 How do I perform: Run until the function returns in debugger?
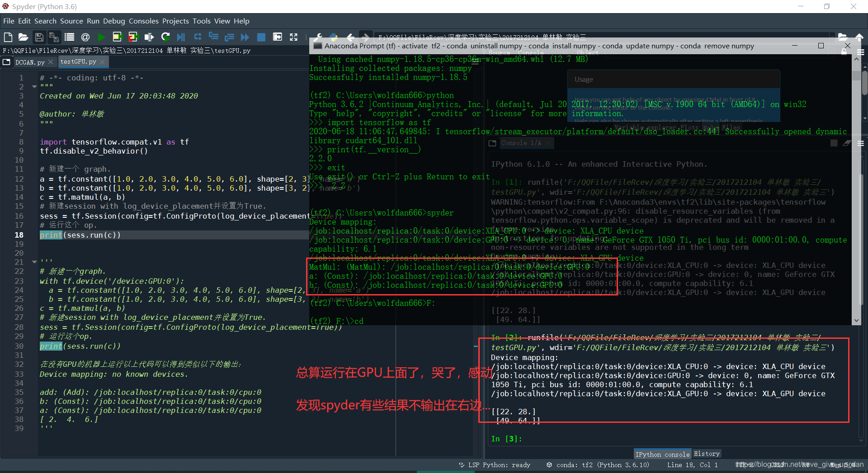pyautogui.click(x=229, y=37)
